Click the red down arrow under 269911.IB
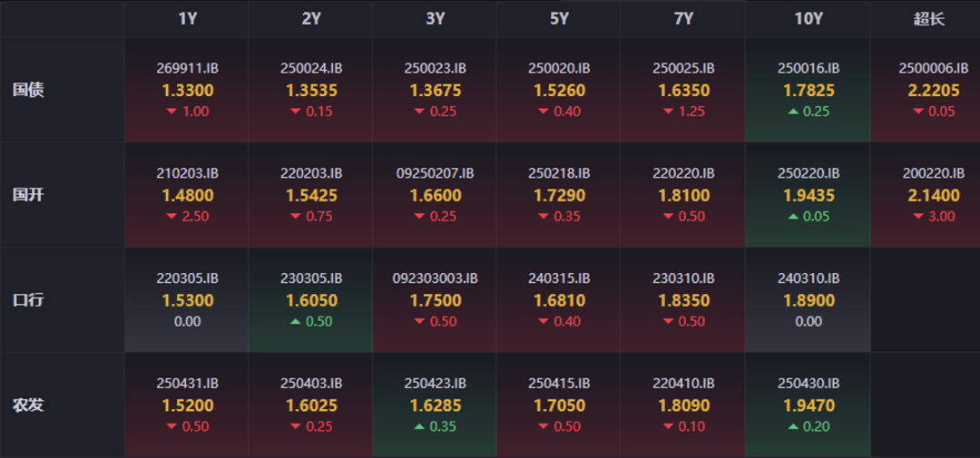The height and width of the screenshot is (458, 980). click(x=170, y=112)
